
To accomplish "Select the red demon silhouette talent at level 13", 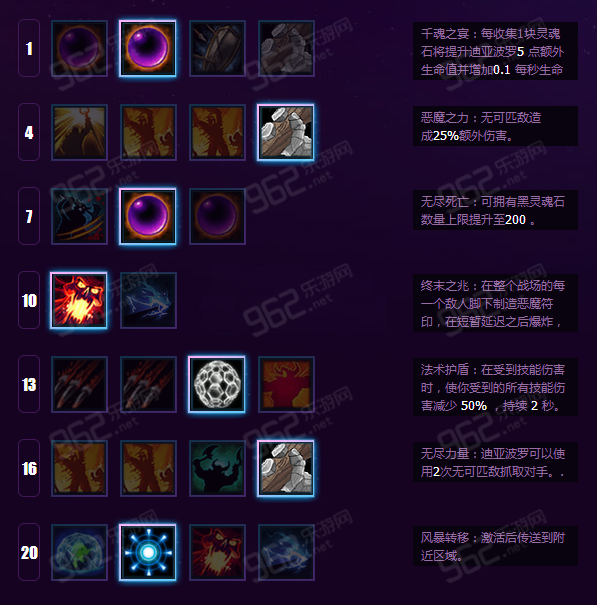I will click(286, 384).
